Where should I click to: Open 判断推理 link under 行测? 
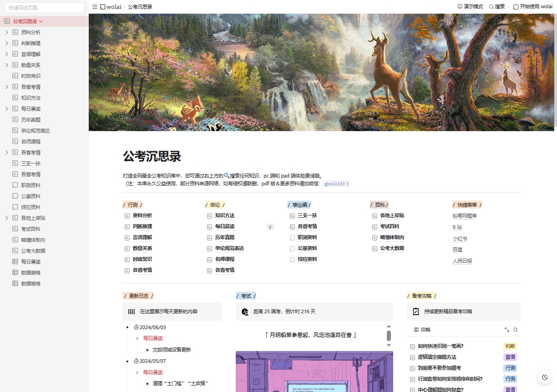click(x=142, y=227)
